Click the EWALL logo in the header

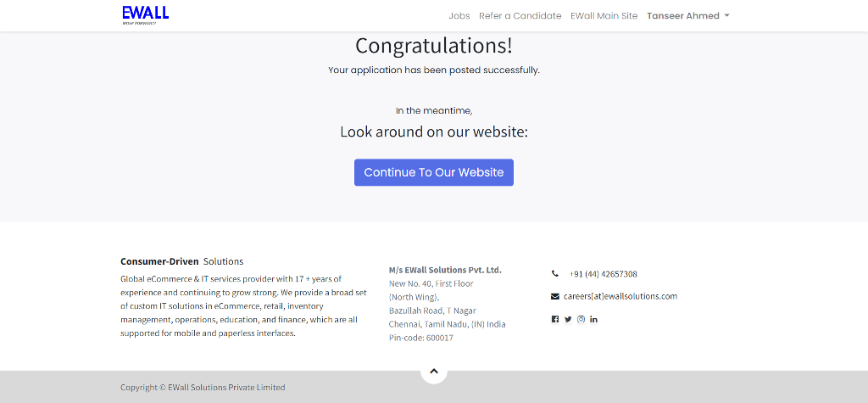coord(145,15)
